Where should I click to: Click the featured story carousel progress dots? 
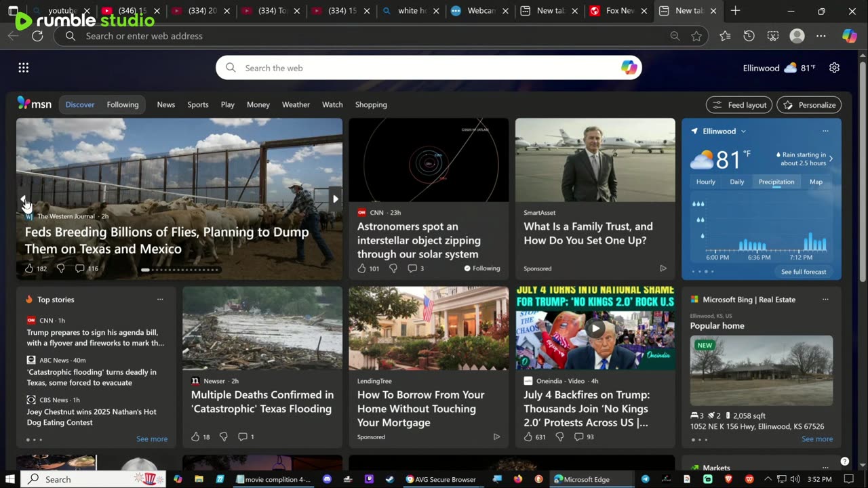[x=180, y=270]
